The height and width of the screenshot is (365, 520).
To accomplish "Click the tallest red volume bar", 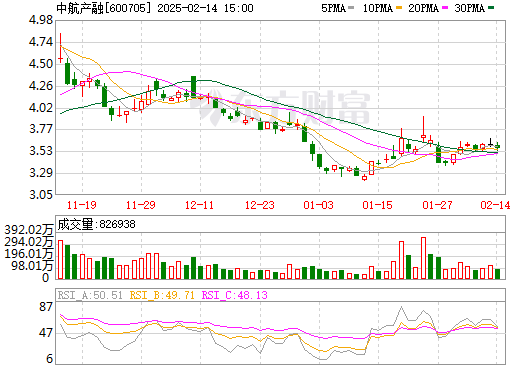I will [423, 258].
